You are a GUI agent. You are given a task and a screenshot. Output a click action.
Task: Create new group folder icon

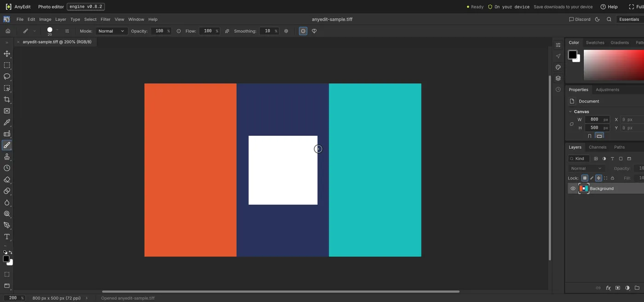(x=637, y=288)
